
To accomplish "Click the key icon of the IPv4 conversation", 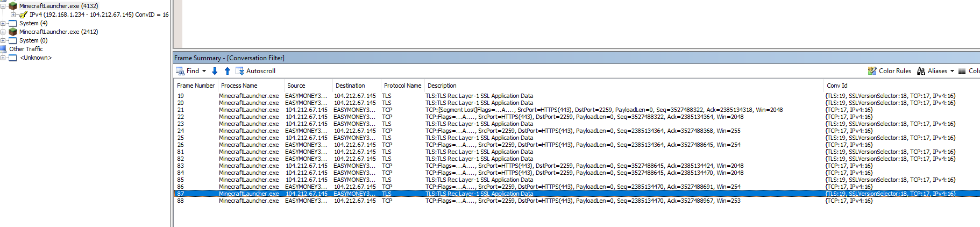I will (23, 15).
